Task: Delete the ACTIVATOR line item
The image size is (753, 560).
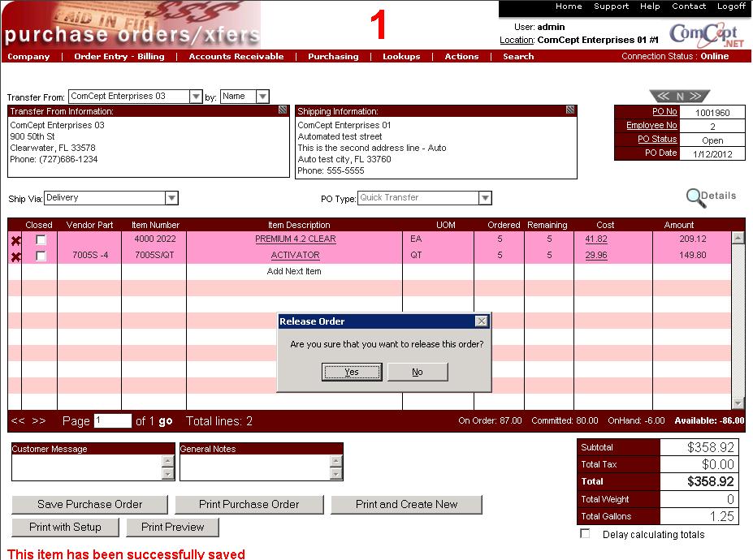Action: click(15, 256)
